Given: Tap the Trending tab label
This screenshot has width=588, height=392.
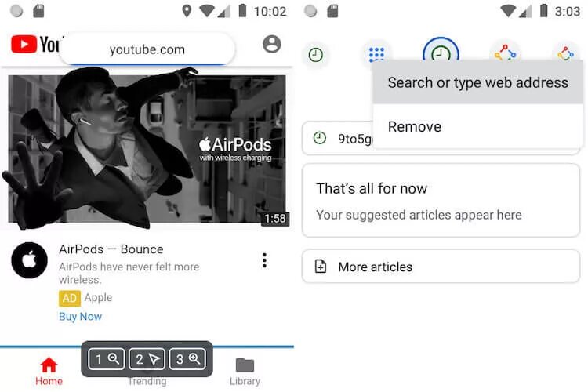Looking at the screenshot, I should pos(147,382).
